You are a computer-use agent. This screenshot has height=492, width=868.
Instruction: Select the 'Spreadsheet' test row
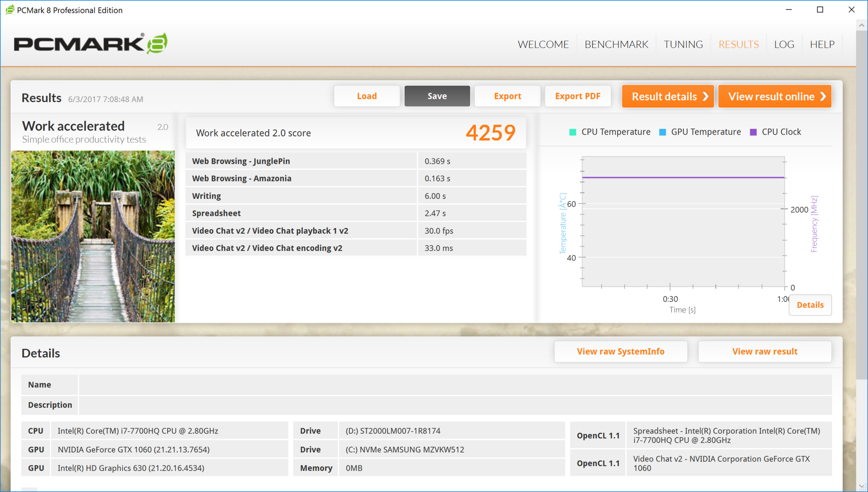pyautogui.click(x=356, y=213)
